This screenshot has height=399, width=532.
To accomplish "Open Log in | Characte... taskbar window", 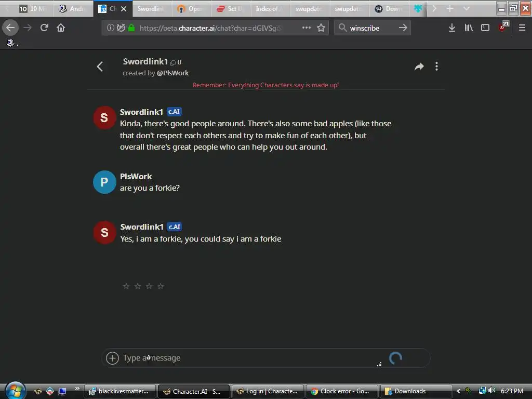I will [268, 391].
